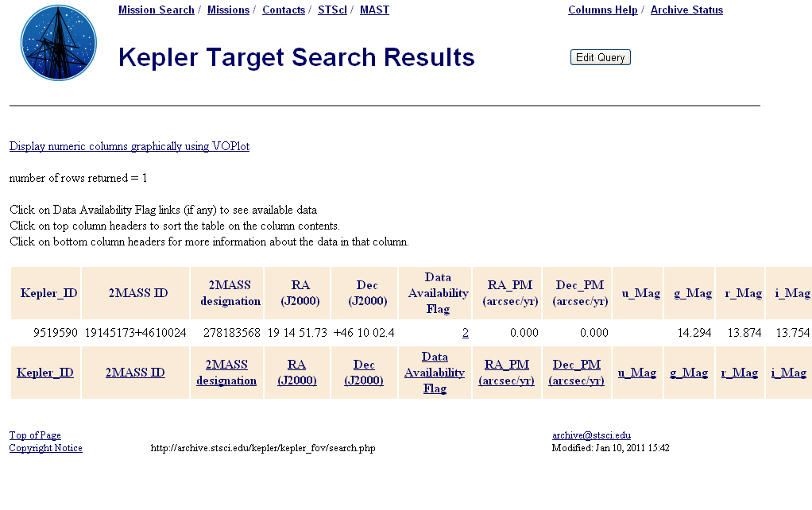Select i_Mag value 13.754

793,333
